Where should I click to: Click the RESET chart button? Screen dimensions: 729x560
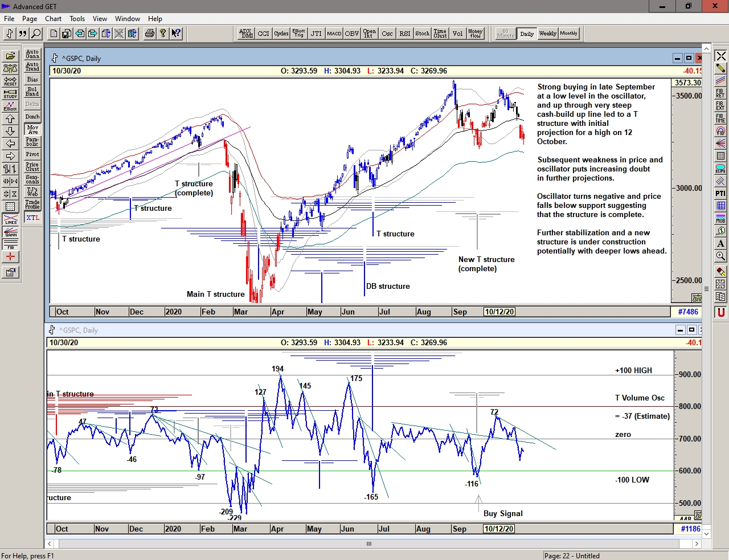[10, 81]
